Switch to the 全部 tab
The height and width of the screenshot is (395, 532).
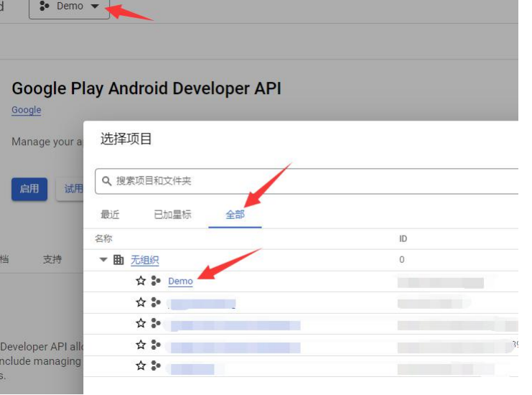click(235, 215)
